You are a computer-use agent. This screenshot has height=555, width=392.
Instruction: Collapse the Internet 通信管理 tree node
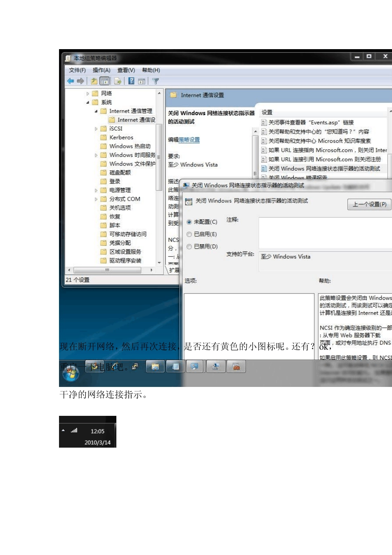pyautogui.click(x=96, y=111)
